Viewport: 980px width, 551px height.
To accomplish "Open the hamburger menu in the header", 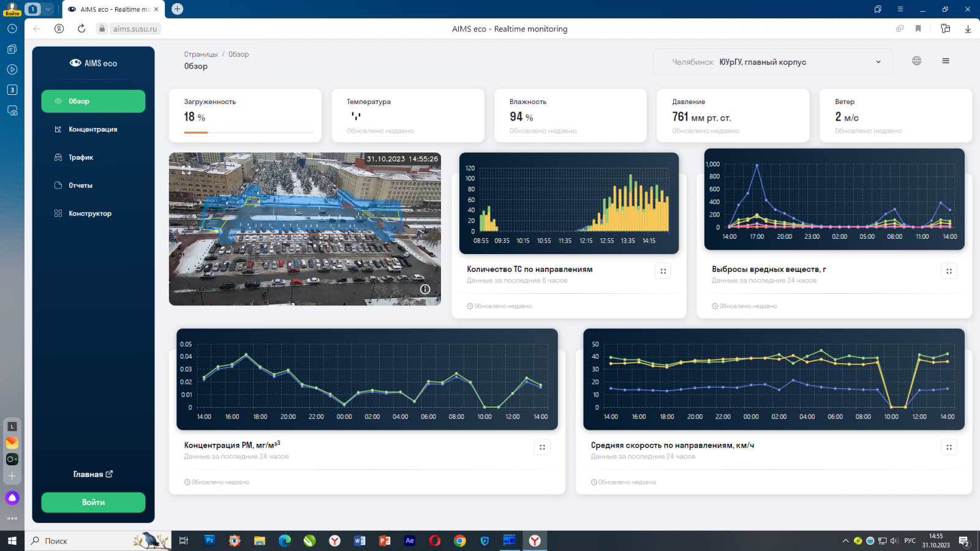I will point(946,61).
